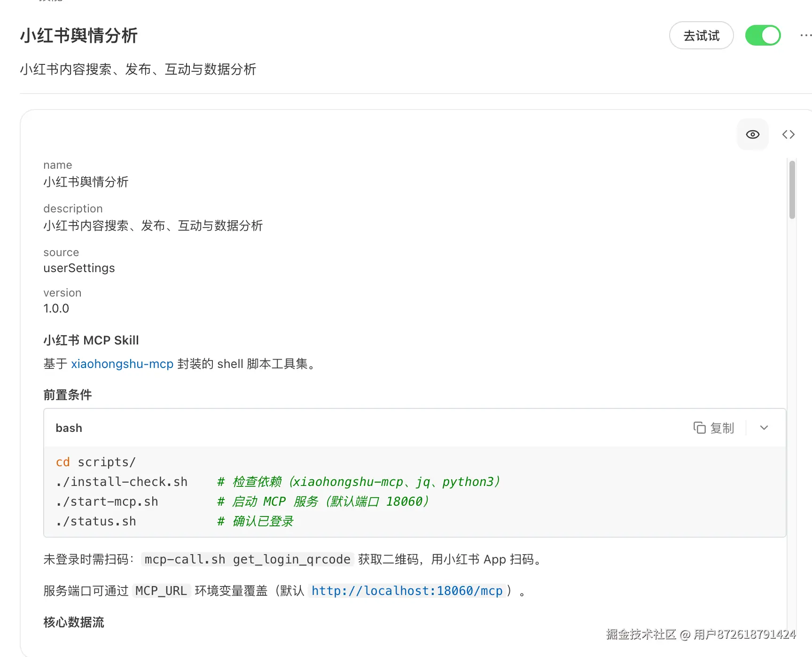The height and width of the screenshot is (657, 812).
Task: Select the MCP_URL inline code text
Action: pos(161,591)
